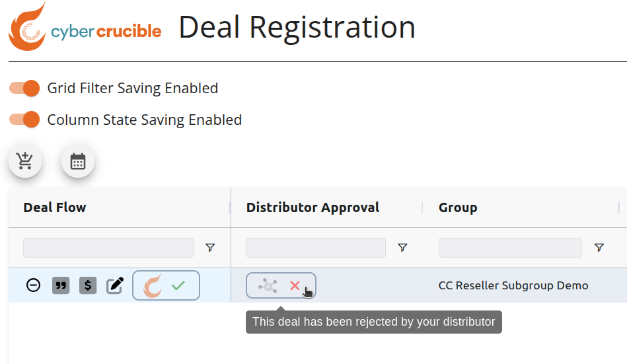Click the Cyber Crucible logo
This screenshot has height=364, width=627.
point(85,27)
